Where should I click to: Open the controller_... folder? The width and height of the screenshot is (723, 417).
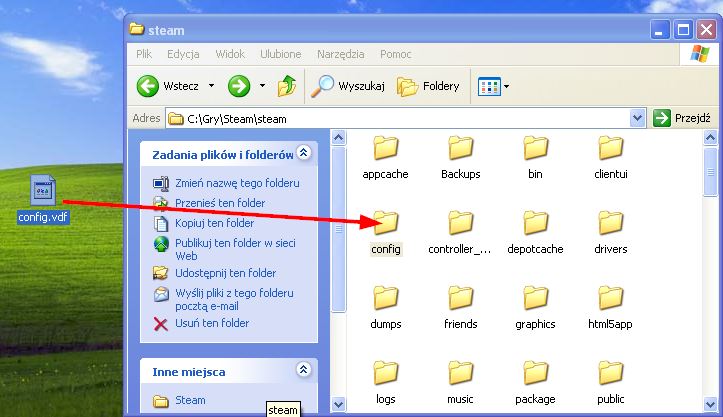pyautogui.click(x=460, y=233)
